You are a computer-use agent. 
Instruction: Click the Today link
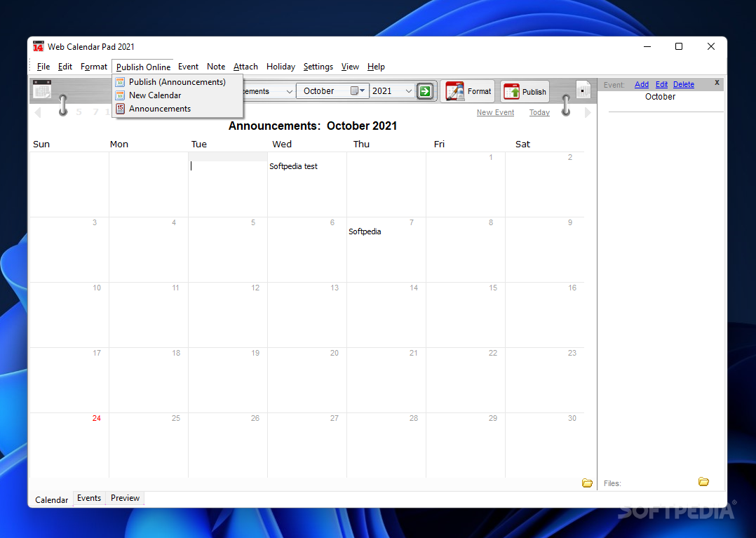tap(539, 112)
